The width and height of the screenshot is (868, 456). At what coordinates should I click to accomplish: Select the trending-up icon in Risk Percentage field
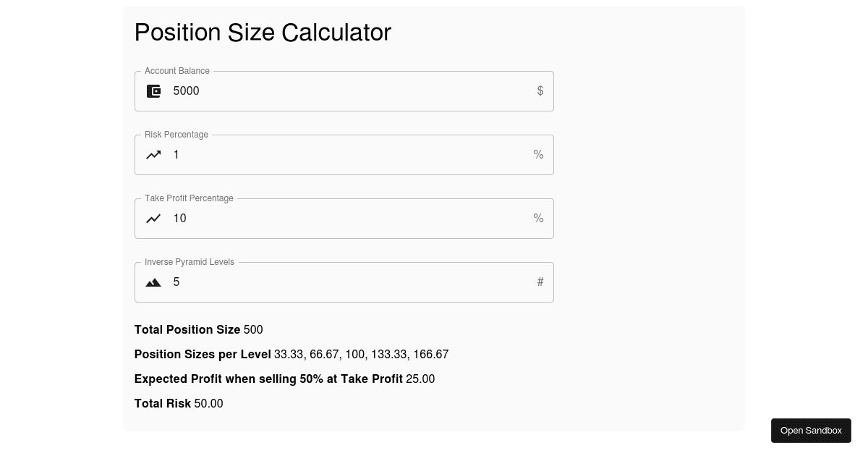pyautogui.click(x=153, y=155)
